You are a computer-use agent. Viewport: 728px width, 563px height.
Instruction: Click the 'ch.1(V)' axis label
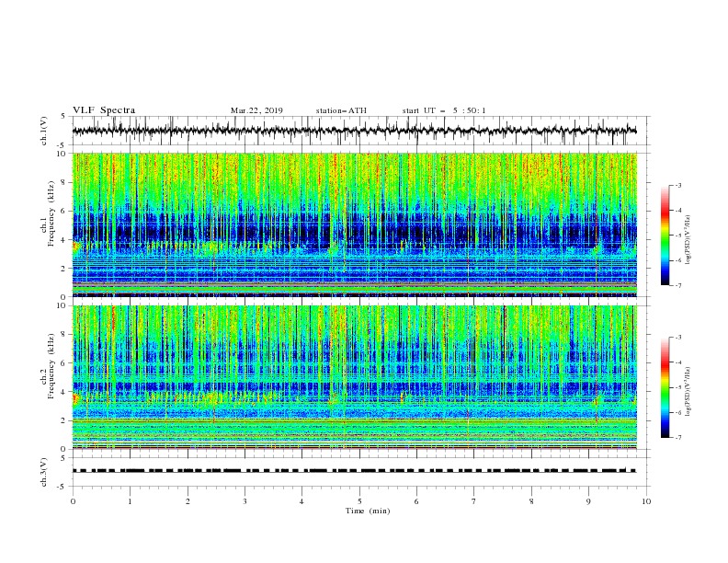point(44,131)
